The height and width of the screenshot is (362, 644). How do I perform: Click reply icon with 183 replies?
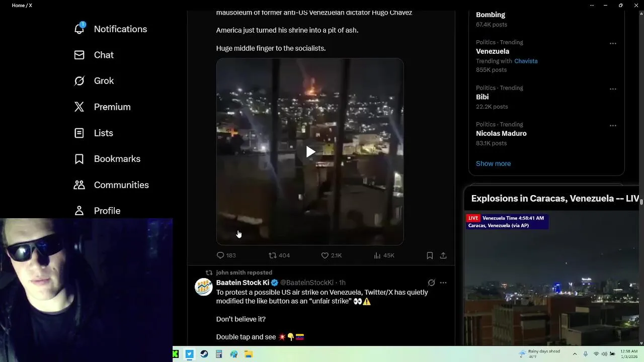220,255
